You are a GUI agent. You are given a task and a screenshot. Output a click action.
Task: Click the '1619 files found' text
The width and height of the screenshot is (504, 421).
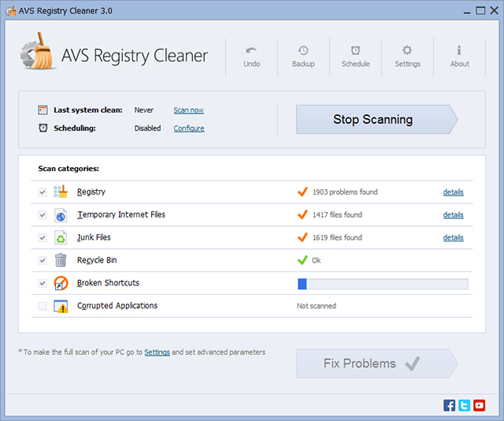[x=337, y=237]
